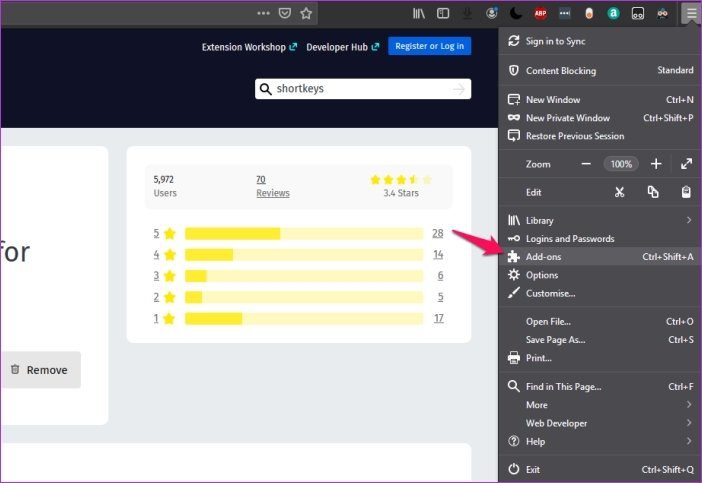
Task: Click the Sign in to Sync icon
Action: [x=514, y=41]
